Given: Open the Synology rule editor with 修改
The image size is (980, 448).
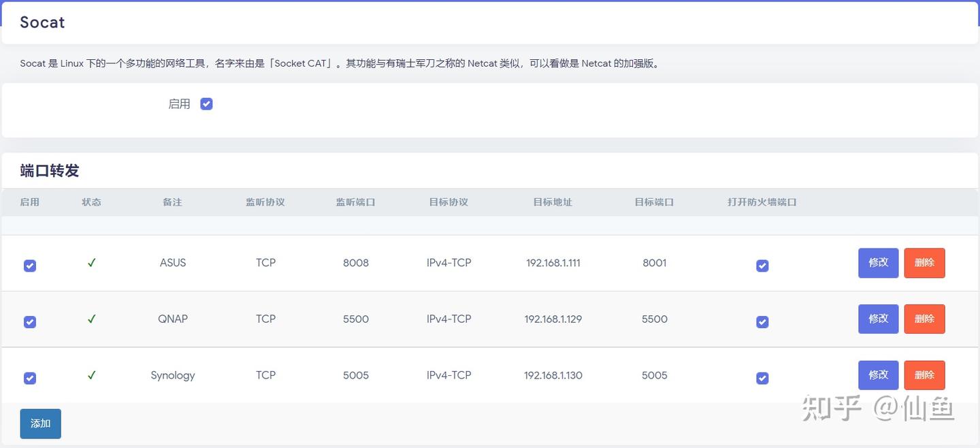Looking at the screenshot, I should 878,374.
